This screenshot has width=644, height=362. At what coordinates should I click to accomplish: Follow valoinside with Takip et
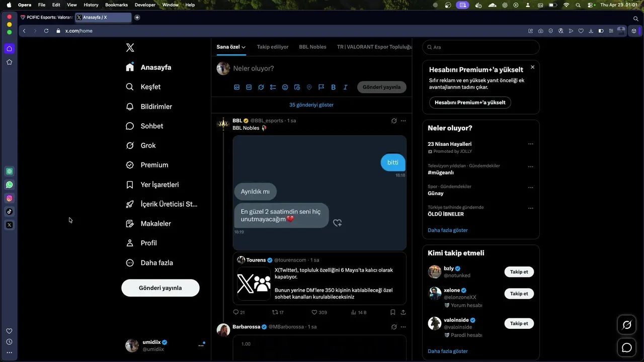point(519,323)
